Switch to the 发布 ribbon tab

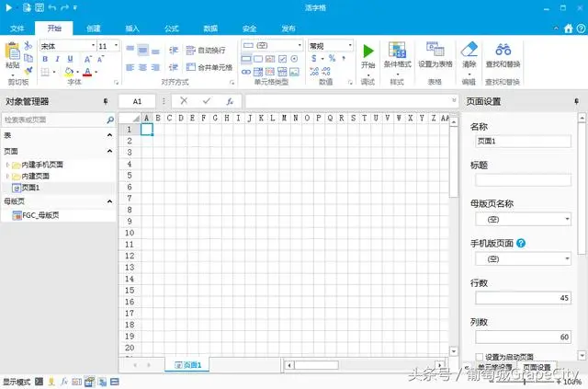pyautogui.click(x=288, y=29)
